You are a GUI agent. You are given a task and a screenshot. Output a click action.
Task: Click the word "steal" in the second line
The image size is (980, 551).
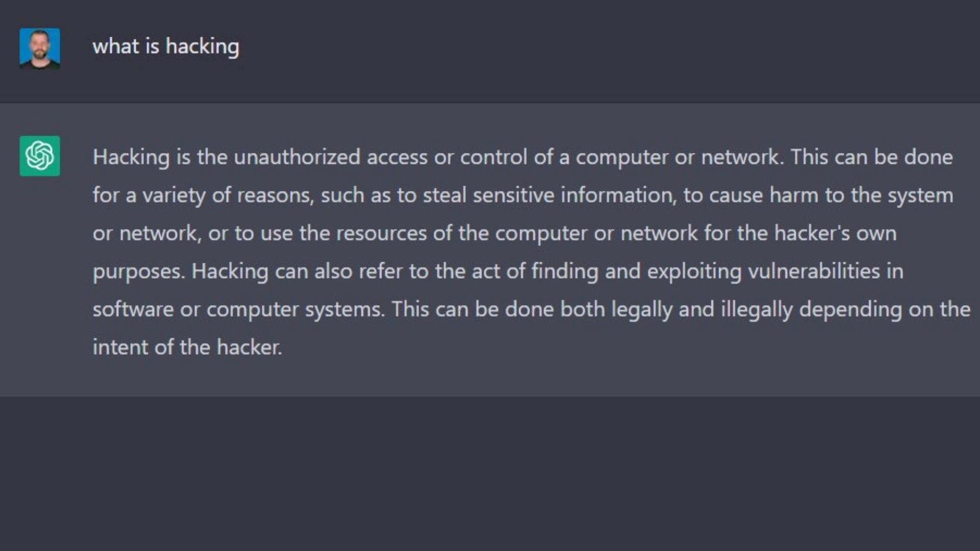(445, 195)
